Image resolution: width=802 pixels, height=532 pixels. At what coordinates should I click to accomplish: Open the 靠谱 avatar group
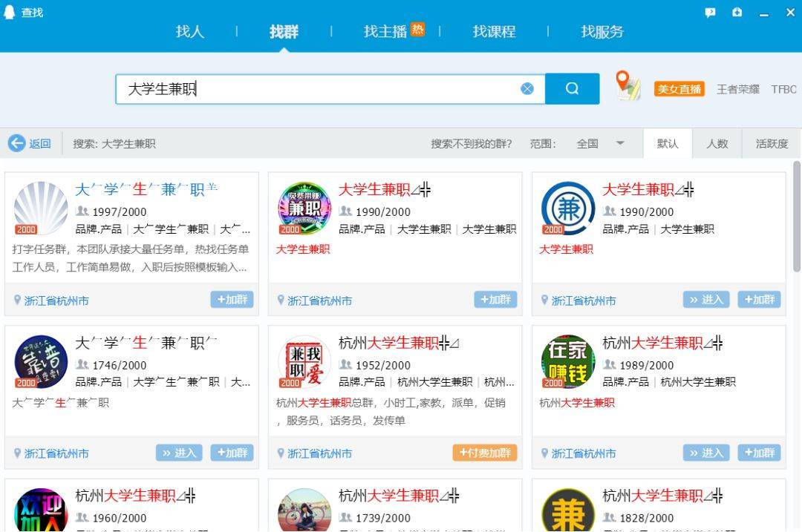click(x=41, y=361)
